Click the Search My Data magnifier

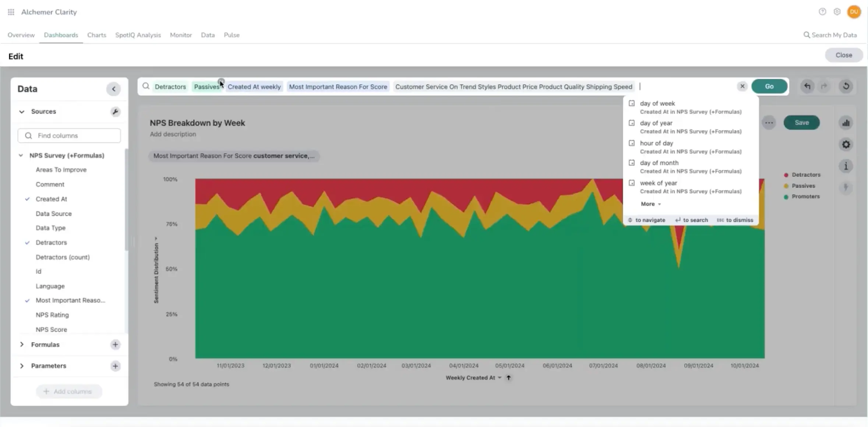(x=806, y=35)
